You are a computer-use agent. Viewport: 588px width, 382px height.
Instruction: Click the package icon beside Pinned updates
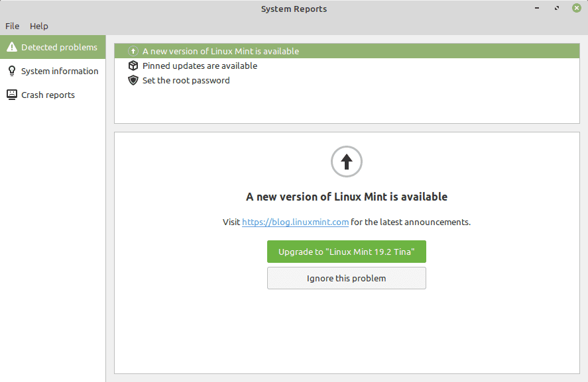click(133, 66)
